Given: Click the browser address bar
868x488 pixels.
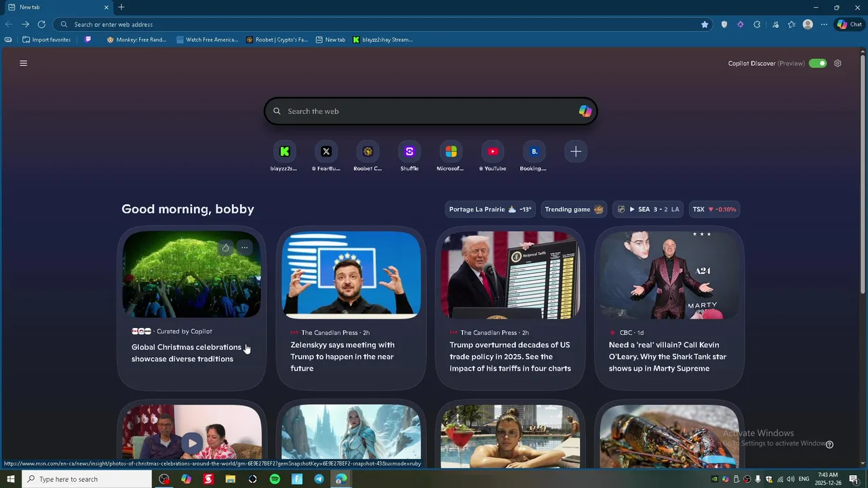Looking at the screenshot, I should click(x=383, y=24).
